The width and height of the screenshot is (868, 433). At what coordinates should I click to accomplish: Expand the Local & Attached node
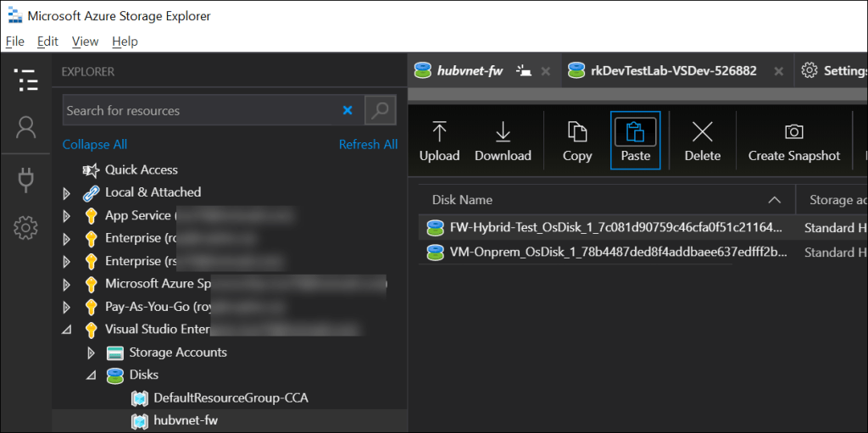tap(67, 193)
